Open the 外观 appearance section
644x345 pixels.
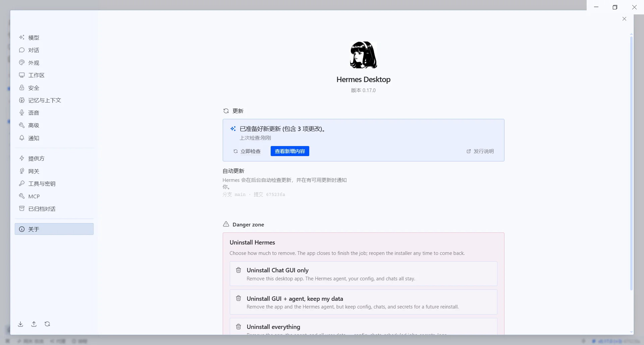click(x=54, y=63)
